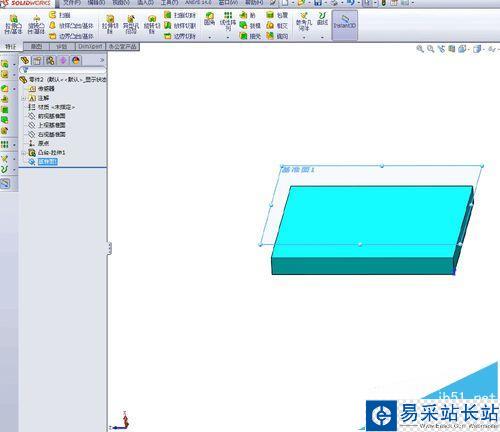Click the Open file icon in the top toolbar
500x432 pixels.
pyautogui.click(x=301, y=3)
